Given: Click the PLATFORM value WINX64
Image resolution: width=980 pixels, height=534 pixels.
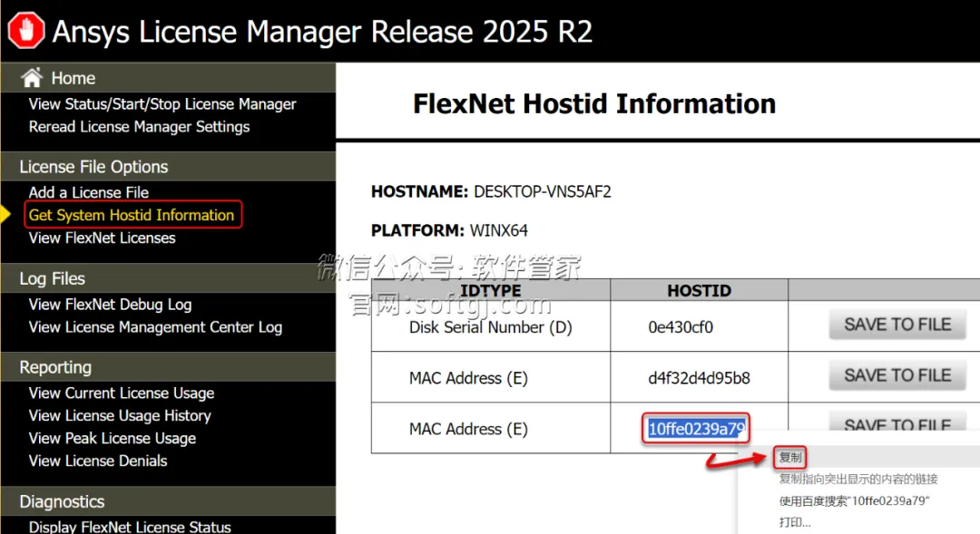Looking at the screenshot, I should 499,230.
